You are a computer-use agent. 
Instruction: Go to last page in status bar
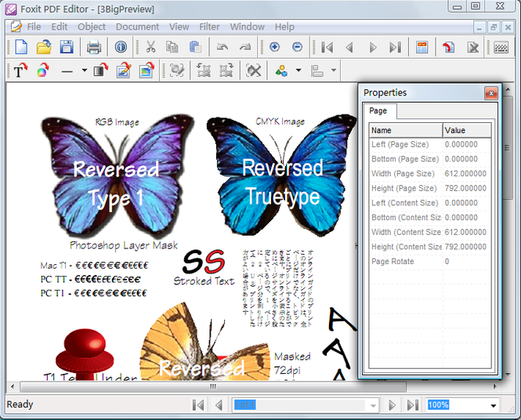pyautogui.click(x=413, y=405)
